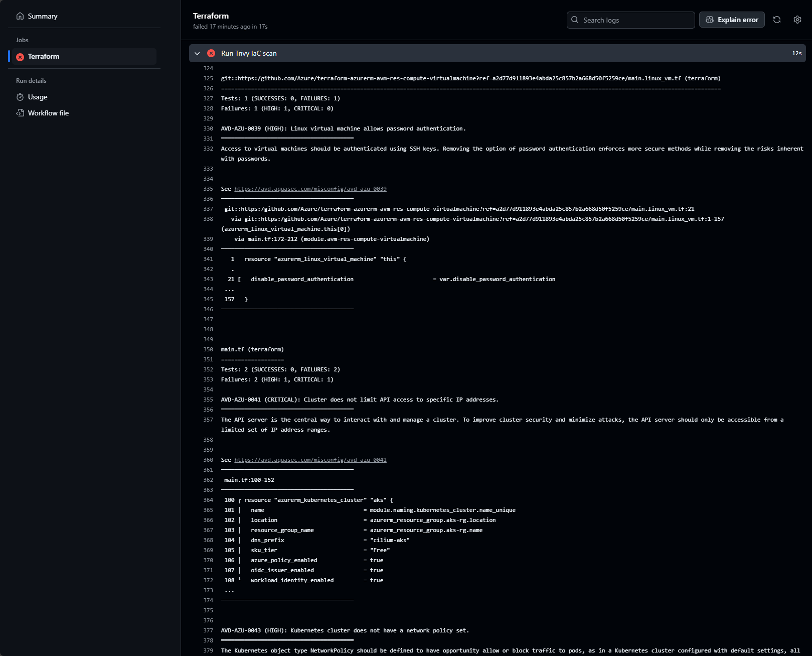
Task: Open log settings gear icon
Action: 797,20
